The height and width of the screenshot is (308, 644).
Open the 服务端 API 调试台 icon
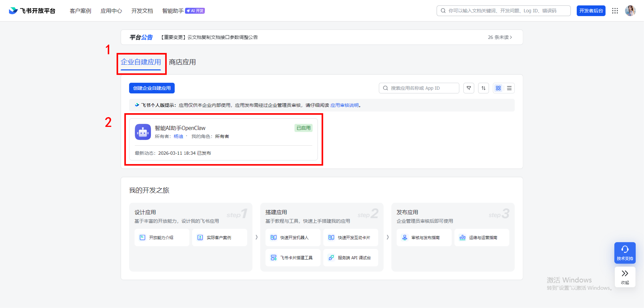coord(331,258)
